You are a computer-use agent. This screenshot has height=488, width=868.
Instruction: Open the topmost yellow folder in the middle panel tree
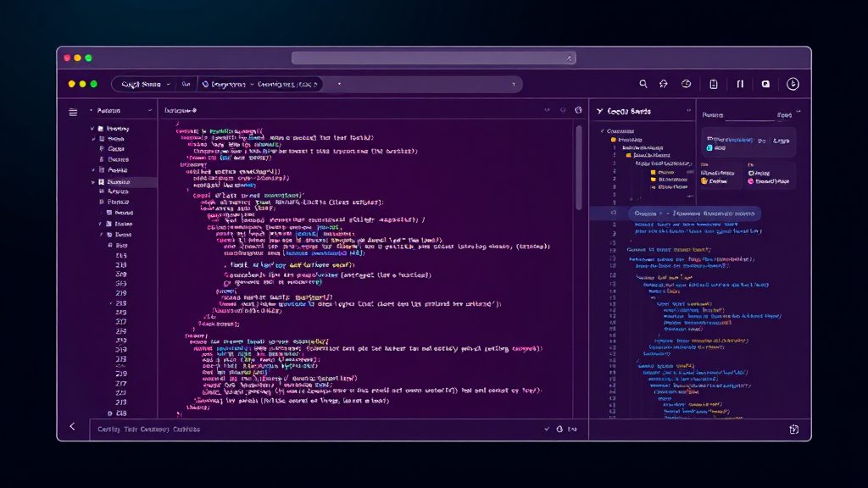tap(614, 140)
